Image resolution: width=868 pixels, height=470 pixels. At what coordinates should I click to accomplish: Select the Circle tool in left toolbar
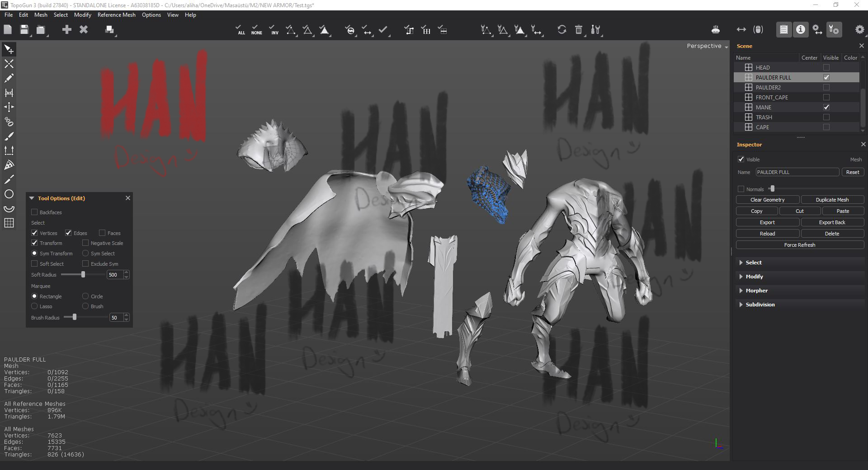[x=9, y=194]
